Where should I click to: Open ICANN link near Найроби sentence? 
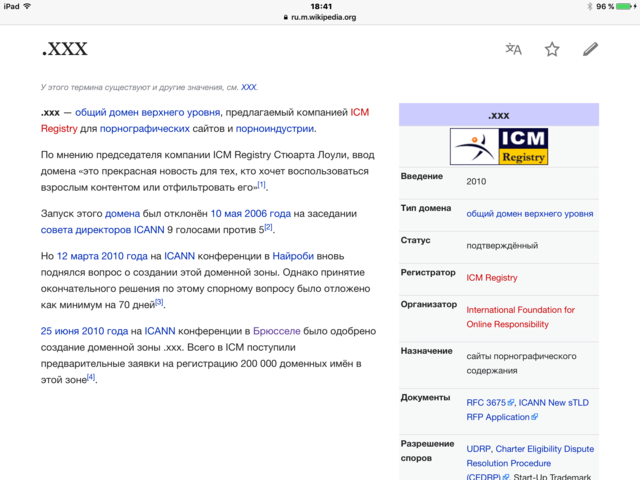(179, 256)
